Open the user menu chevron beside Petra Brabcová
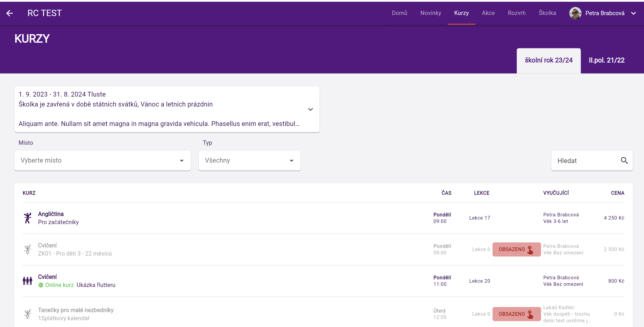The height and width of the screenshot is (327, 644). [634, 13]
